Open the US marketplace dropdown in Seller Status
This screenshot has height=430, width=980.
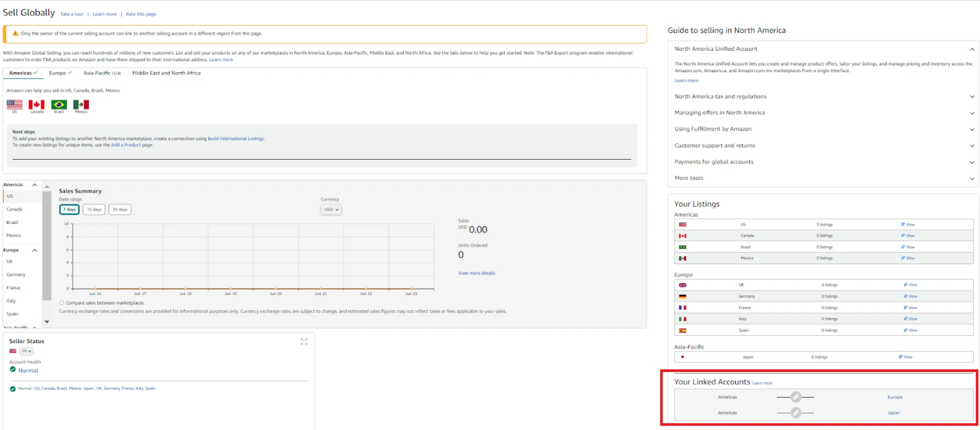(x=27, y=351)
